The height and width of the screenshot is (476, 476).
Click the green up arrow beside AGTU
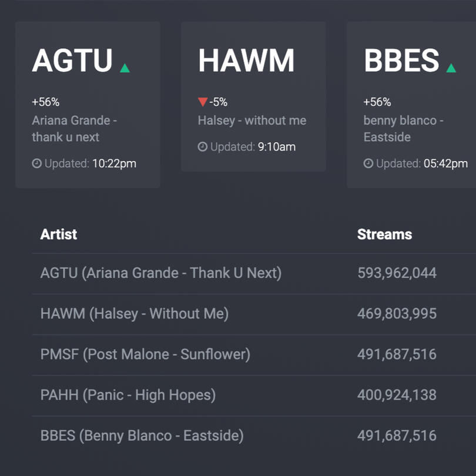pos(125,68)
